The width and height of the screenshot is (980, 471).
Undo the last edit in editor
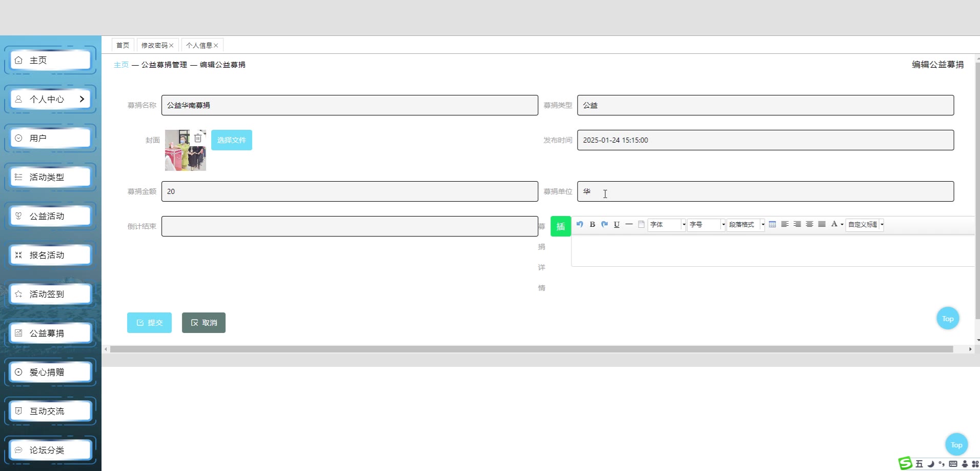580,224
